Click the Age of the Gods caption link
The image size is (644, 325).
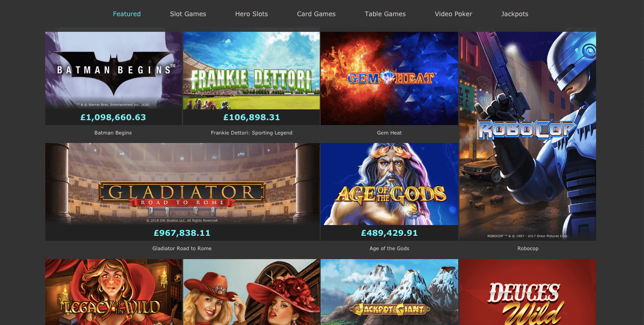(389, 248)
